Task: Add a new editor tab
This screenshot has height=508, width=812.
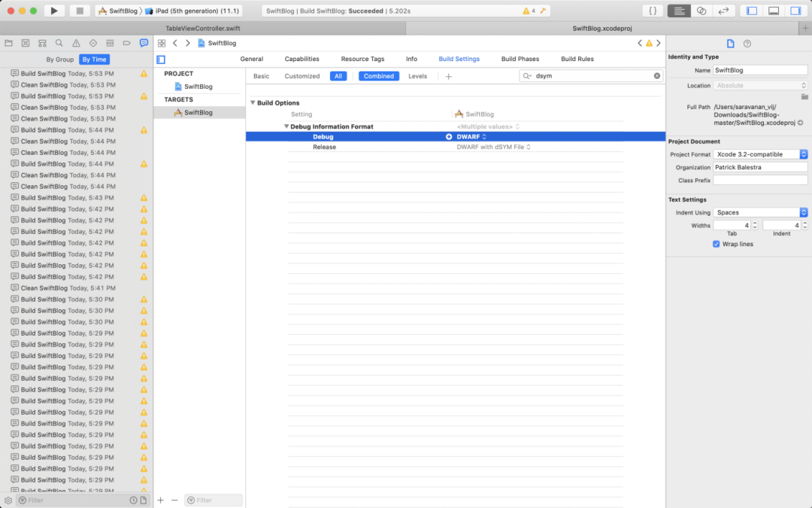Action: (x=805, y=29)
